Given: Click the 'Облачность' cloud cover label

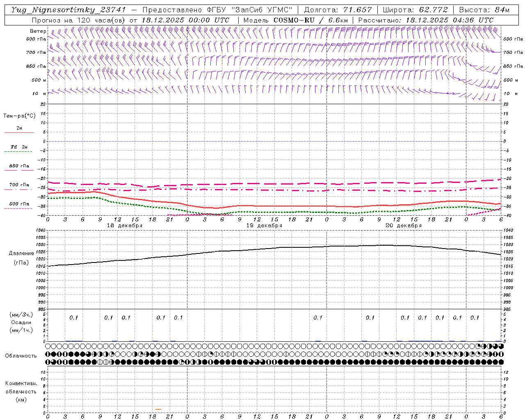Looking at the screenshot, I should [x=21, y=356].
